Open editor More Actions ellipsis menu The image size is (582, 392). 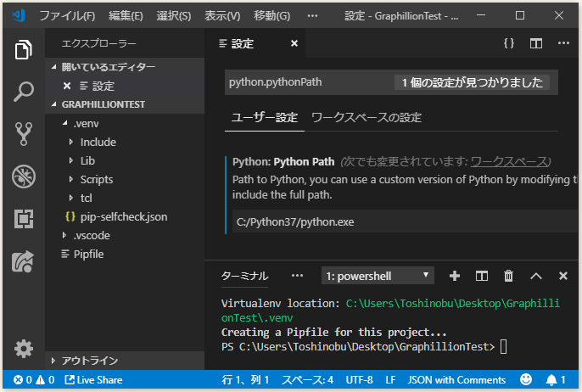(x=563, y=43)
